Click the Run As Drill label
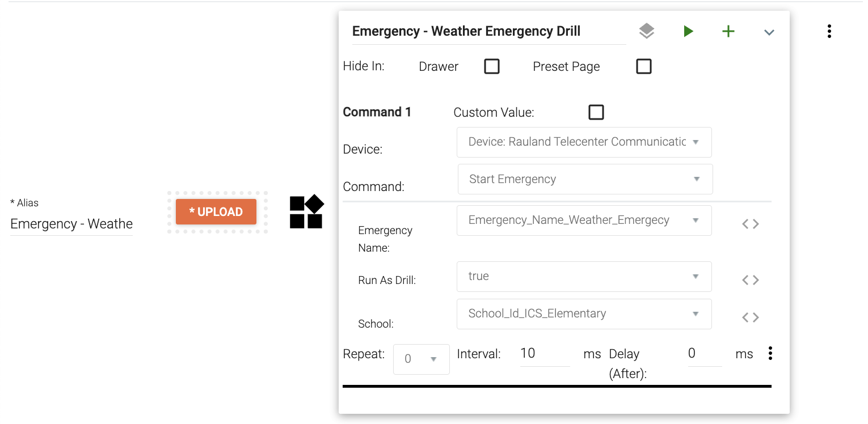Image resolution: width=868 pixels, height=424 pixels. coord(387,280)
